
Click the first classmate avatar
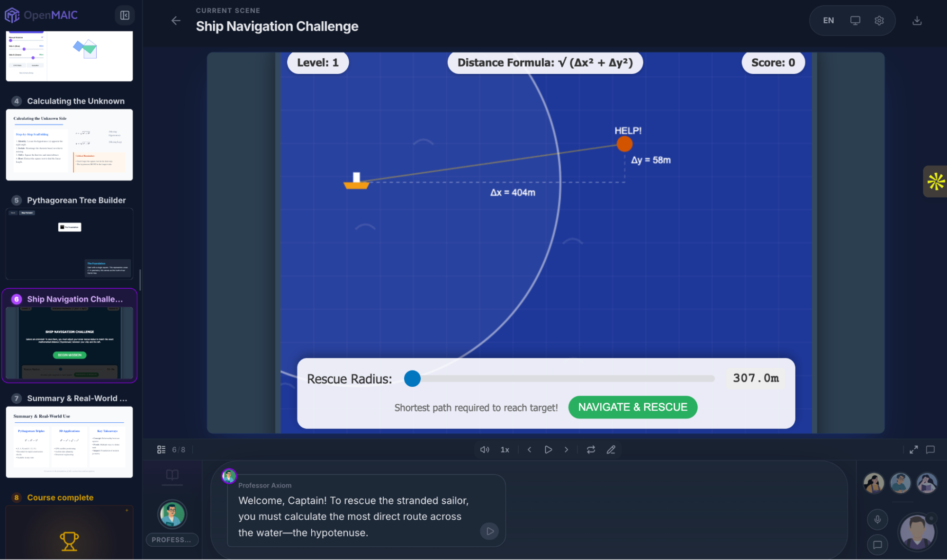874,483
